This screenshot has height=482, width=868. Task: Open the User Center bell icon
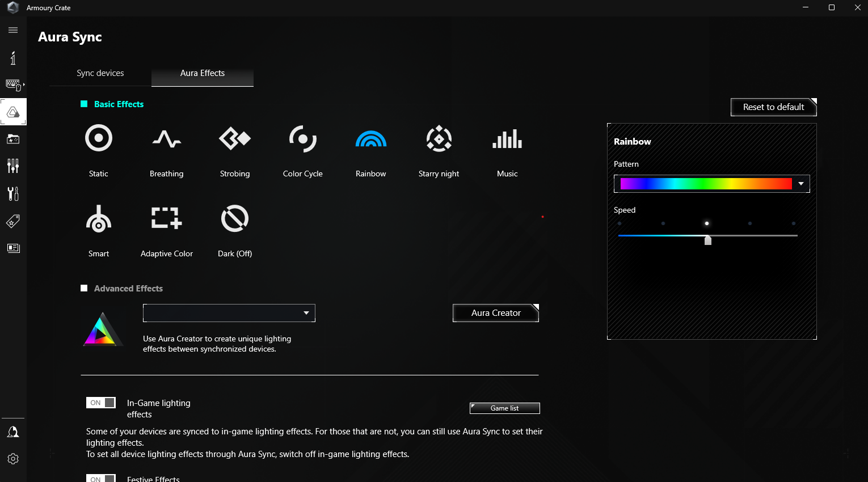(x=13, y=432)
